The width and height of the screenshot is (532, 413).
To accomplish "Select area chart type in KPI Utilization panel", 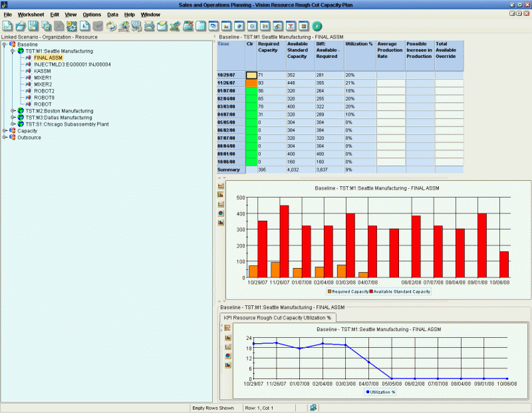I will pos(227,365).
